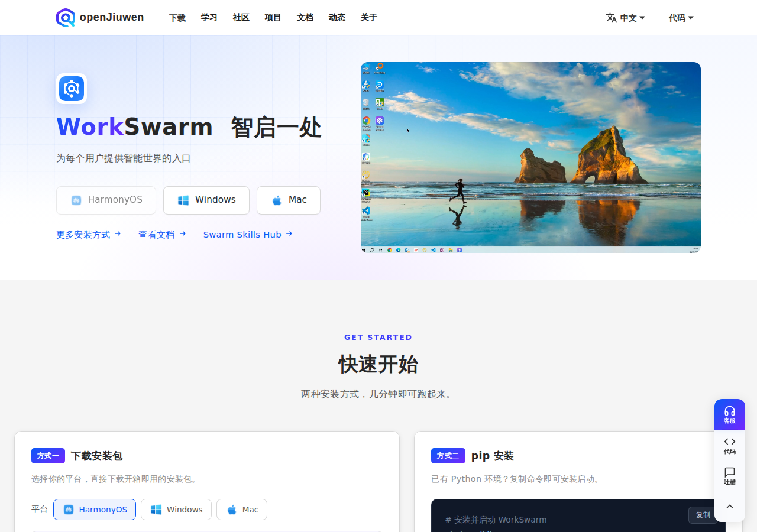Image resolution: width=757 pixels, height=532 pixels.
Task: Open the 下载 nav menu
Action: (x=177, y=18)
